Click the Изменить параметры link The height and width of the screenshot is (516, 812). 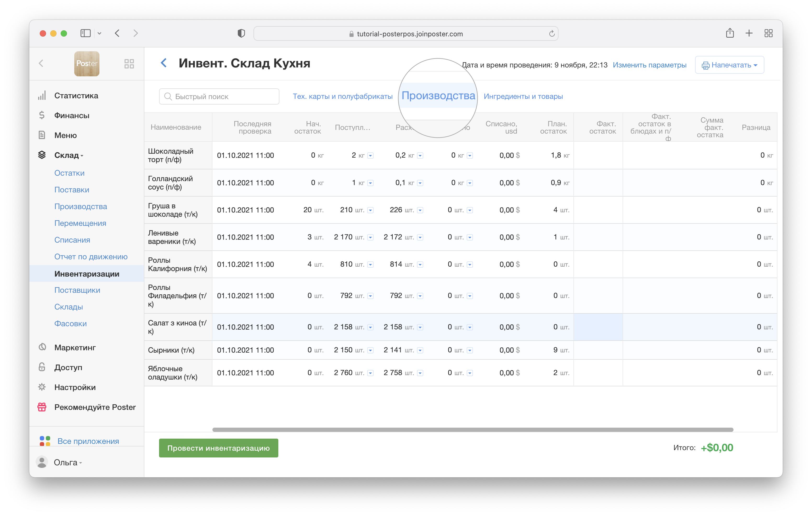click(x=649, y=65)
